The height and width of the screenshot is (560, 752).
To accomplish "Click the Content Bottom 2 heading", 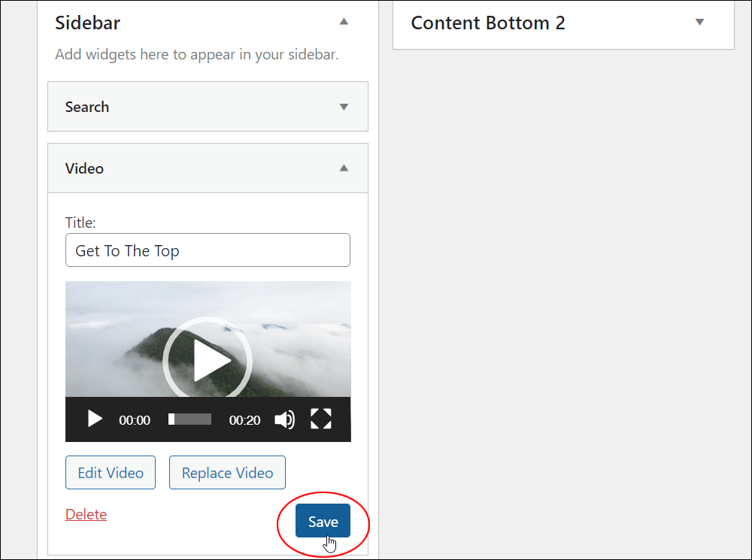I will click(488, 23).
